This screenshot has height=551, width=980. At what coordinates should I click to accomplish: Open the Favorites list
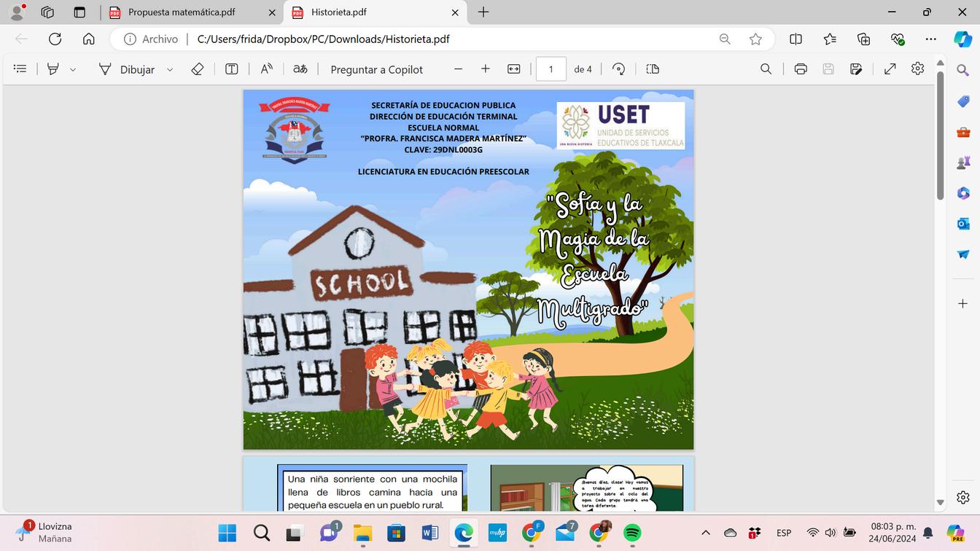pyautogui.click(x=830, y=39)
